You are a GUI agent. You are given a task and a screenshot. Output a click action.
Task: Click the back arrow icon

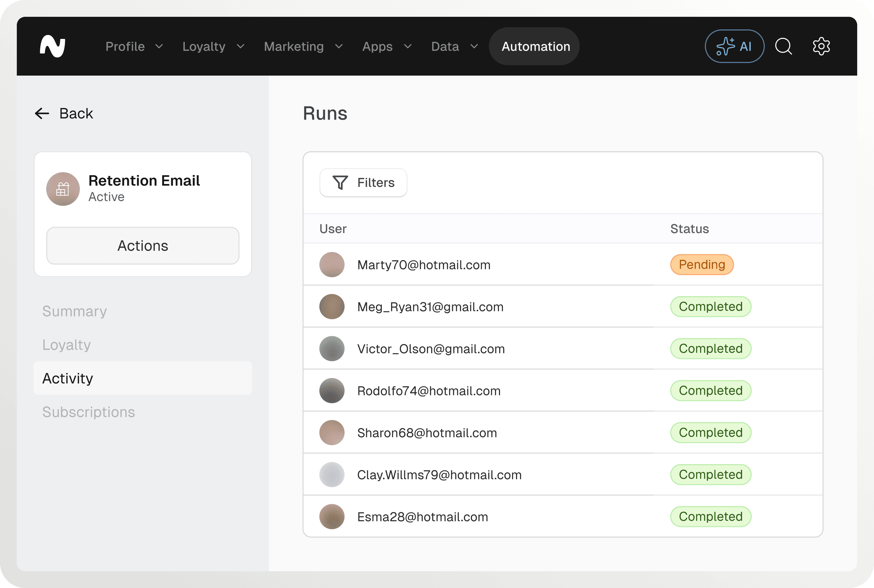tap(42, 113)
